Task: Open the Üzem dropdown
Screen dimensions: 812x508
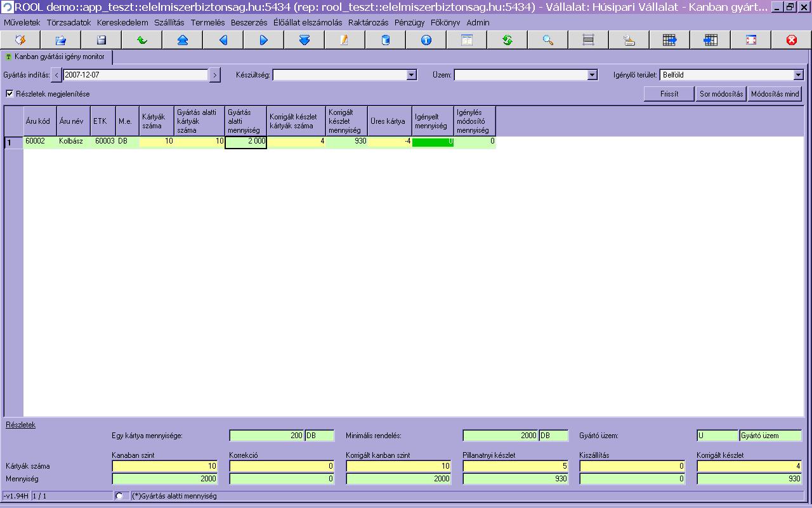Action: [593, 75]
